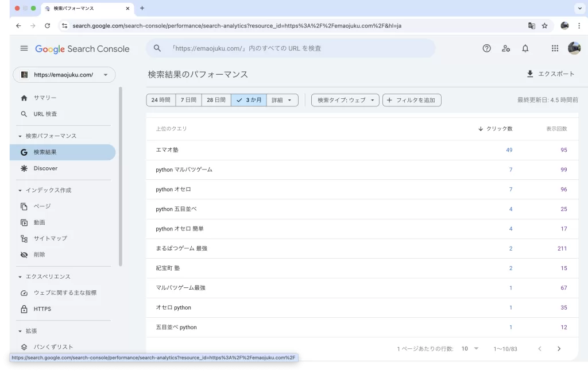
Task: Click the translate page icon in address bar
Action: [531, 26]
